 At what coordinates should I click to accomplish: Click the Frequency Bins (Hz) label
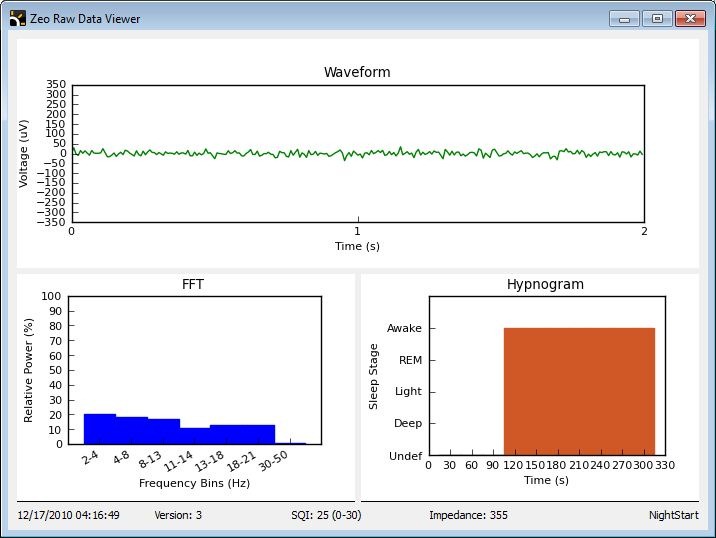coord(195,483)
